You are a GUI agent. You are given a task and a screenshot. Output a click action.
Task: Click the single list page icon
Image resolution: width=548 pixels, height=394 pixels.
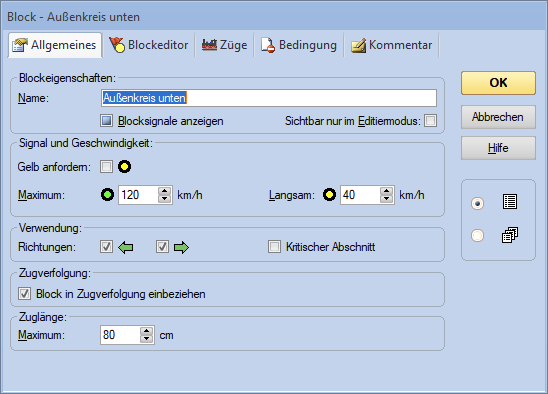[x=510, y=202]
